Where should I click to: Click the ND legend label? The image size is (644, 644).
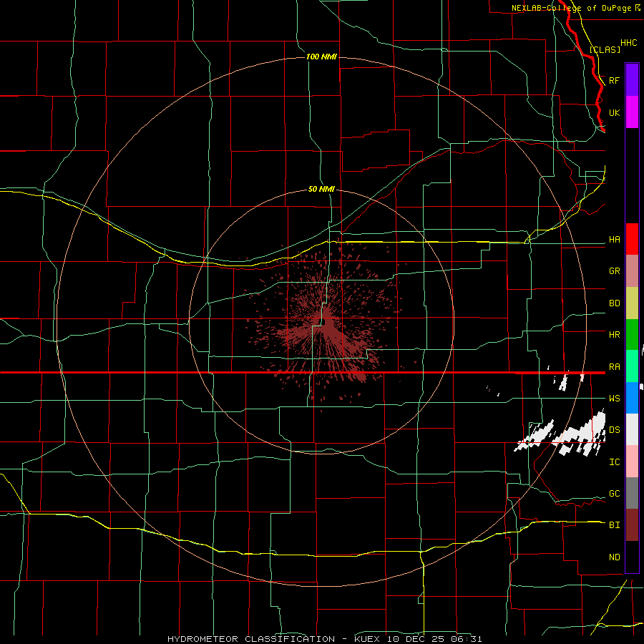pyautogui.click(x=614, y=557)
